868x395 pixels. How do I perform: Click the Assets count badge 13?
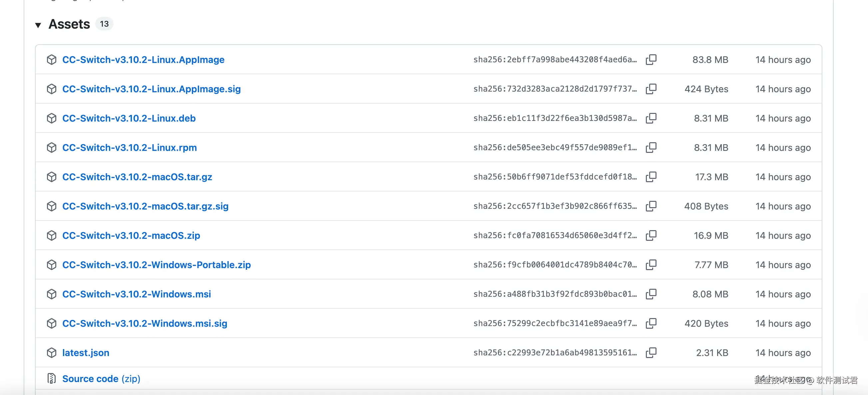(x=104, y=24)
